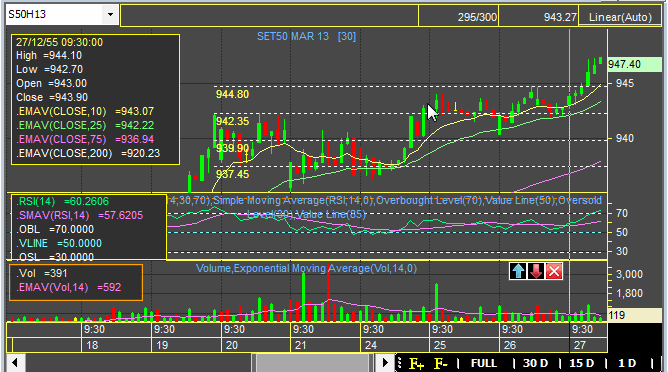The image size is (668, 372).
Task: Click the 27 date marker on timeline
Action: [x=580, y=345]
